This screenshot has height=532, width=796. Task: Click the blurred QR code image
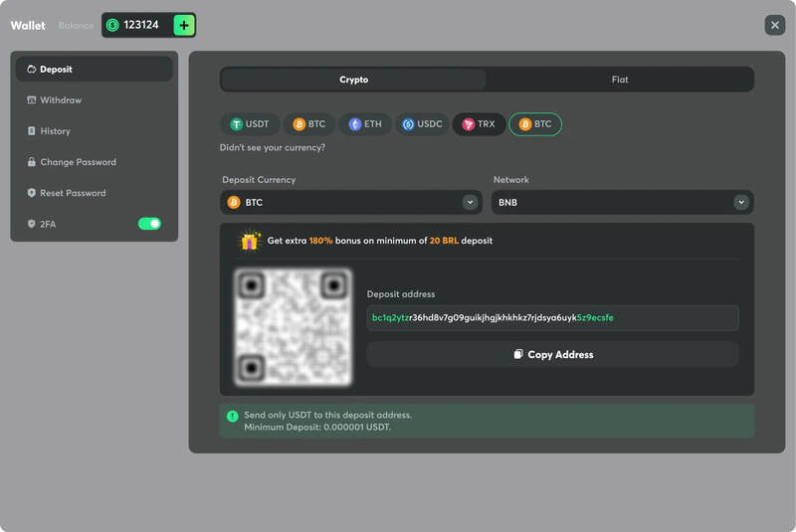(x=293, y=327)
